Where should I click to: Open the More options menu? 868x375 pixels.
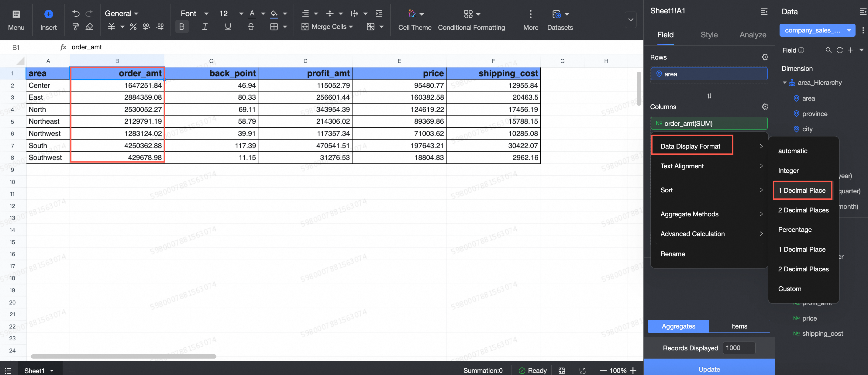(531, 20)
